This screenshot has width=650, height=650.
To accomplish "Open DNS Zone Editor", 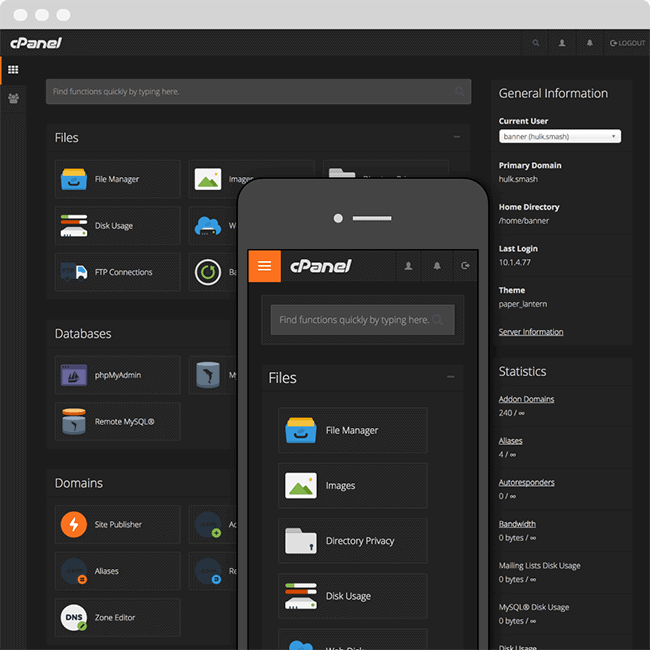I will click(117, 617).
